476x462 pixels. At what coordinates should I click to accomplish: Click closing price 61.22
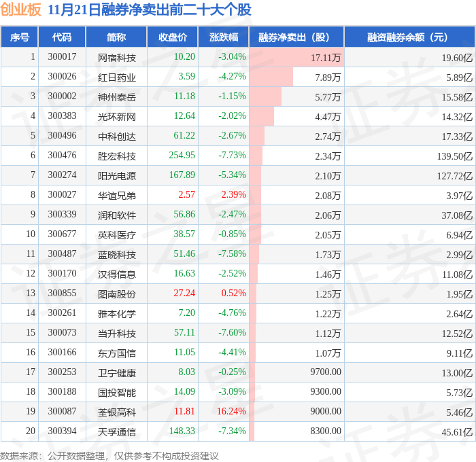coord(184,136)
